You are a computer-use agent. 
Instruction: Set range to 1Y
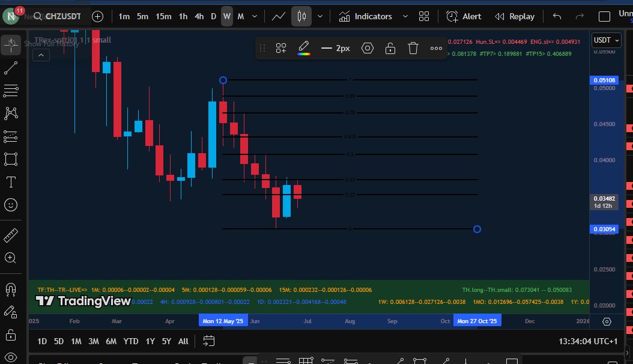pyautogui.click(x=150, y=341)
